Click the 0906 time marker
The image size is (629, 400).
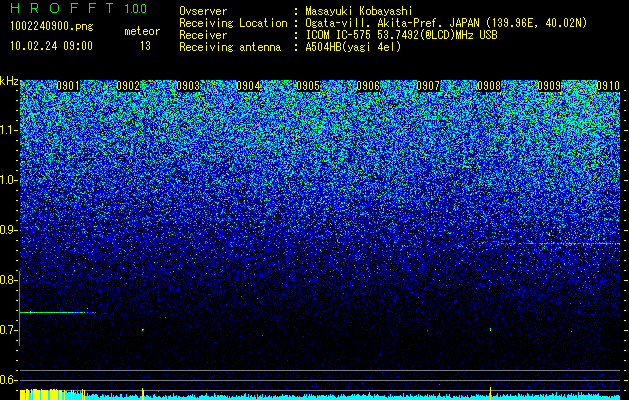(x=368, y=86)
